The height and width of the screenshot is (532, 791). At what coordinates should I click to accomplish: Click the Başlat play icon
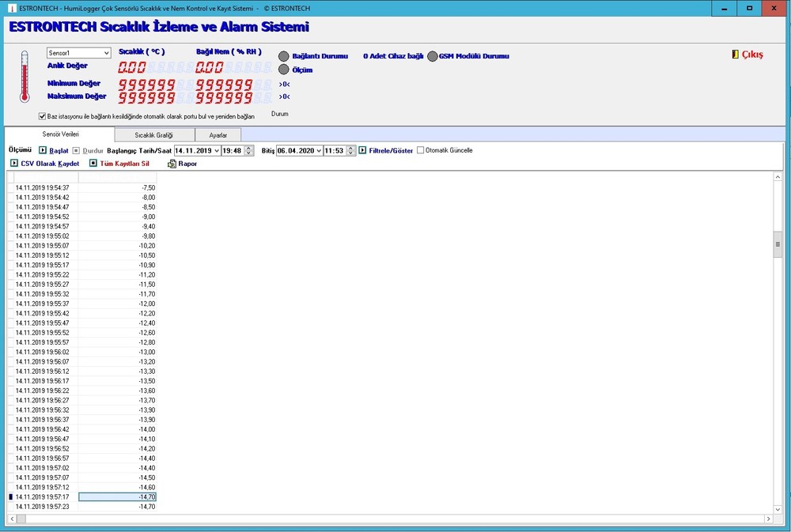click(43, 150)
